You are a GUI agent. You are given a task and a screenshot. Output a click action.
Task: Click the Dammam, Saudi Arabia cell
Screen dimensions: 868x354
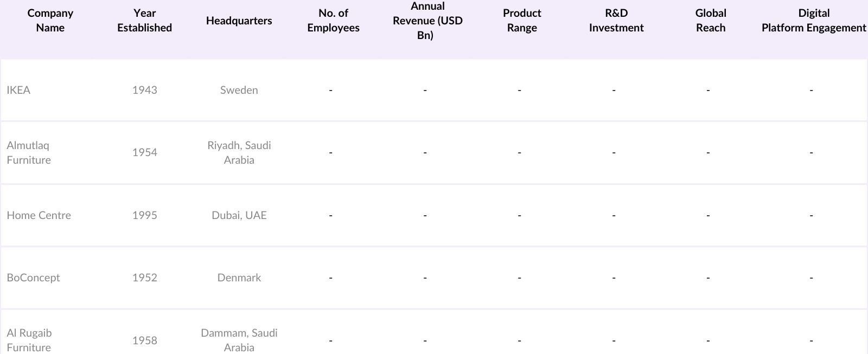pyautogui.click(x=239, y=340)
